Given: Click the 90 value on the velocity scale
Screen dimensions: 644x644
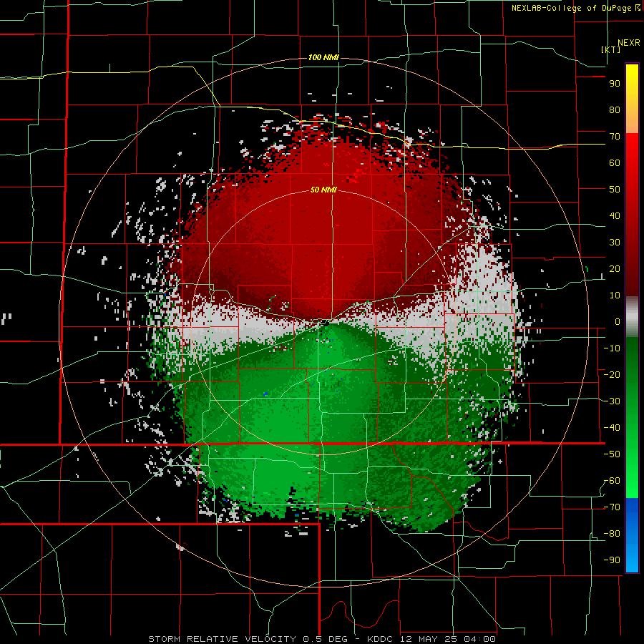Looking at the screenshot, I should point(615,84).
